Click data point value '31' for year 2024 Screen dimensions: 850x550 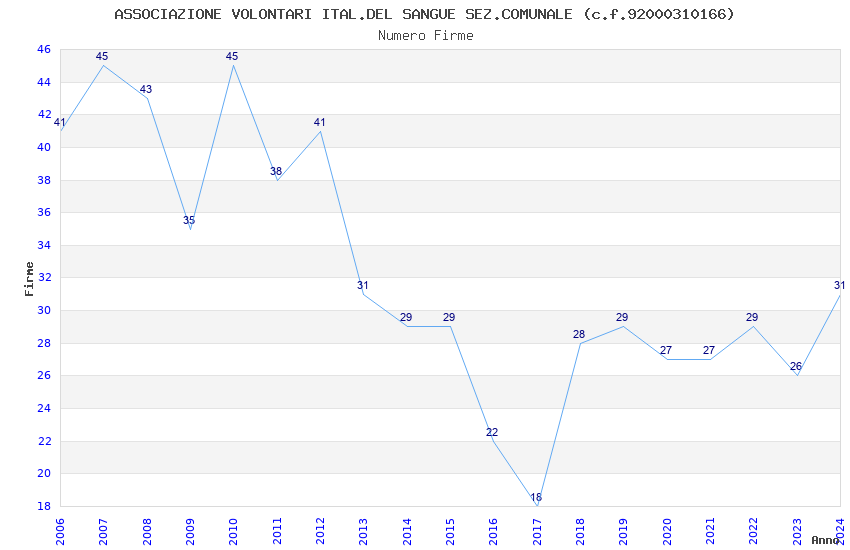(x=839, y=286)
